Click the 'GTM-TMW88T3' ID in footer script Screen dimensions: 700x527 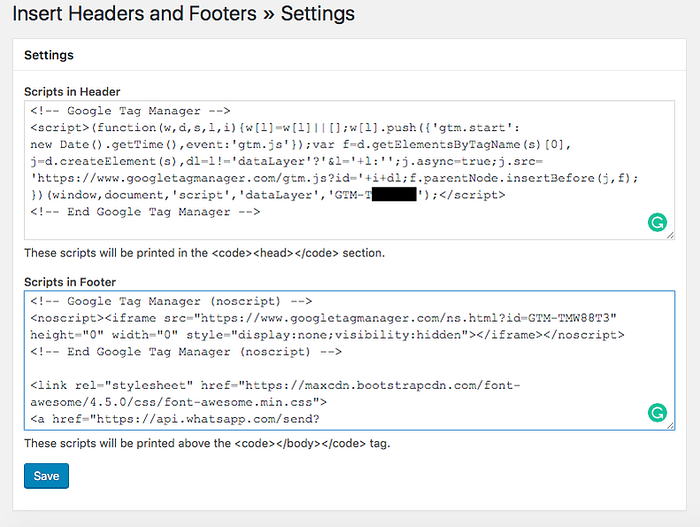568,318
